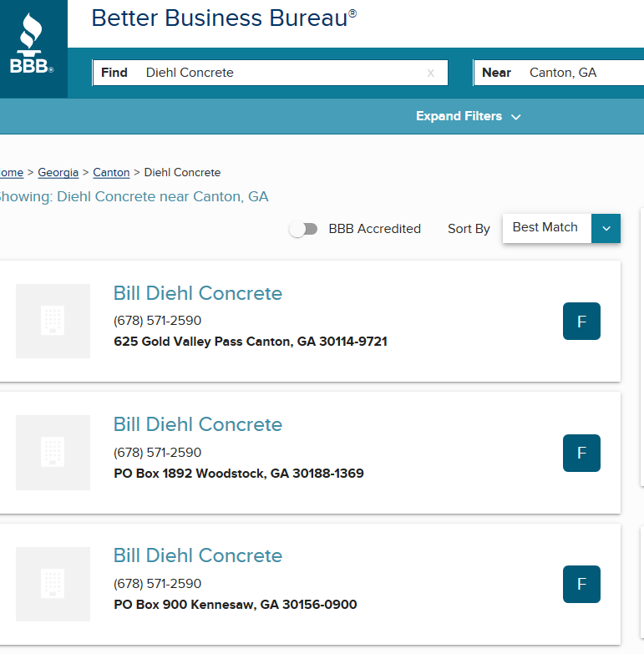Open the Canton breadcrumb link
Image resolution: width=644 pixels, height=654 pixels.
pyautogui.click(x=111, y=172)
